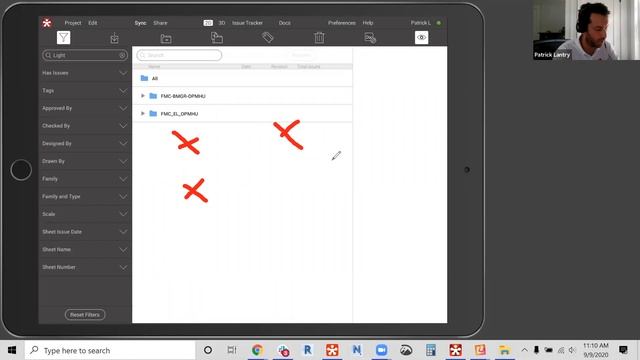Click the All folder row

click(242, 78)
